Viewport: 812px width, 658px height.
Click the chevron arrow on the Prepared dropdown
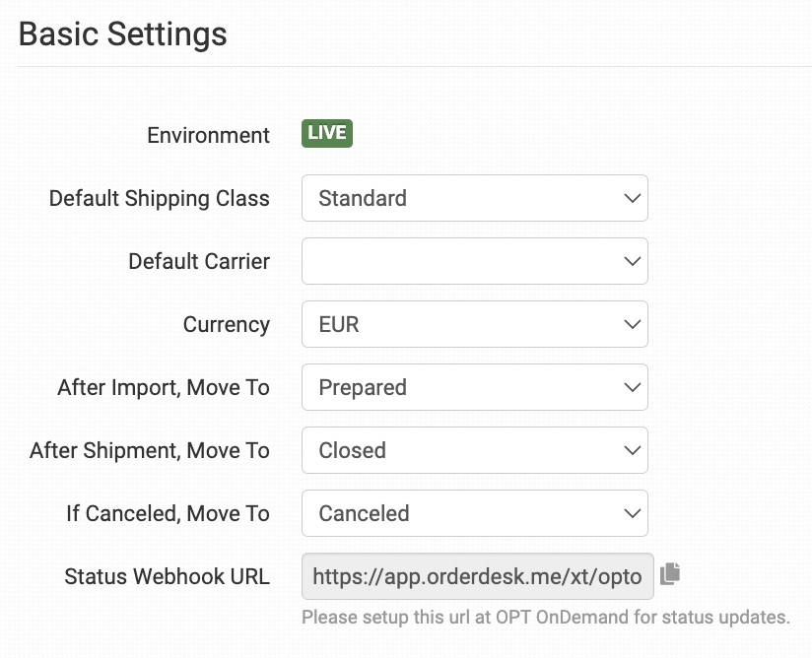[x=633, y=387]
